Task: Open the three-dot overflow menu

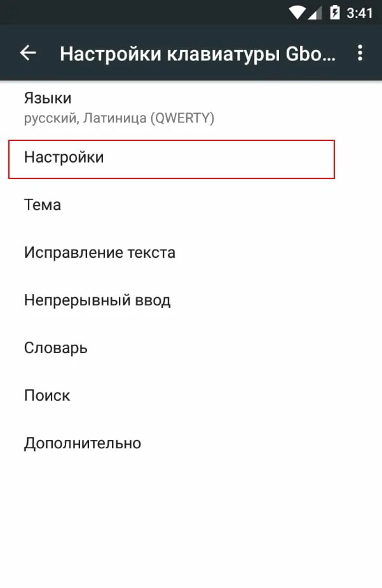Action: [360, 53]
